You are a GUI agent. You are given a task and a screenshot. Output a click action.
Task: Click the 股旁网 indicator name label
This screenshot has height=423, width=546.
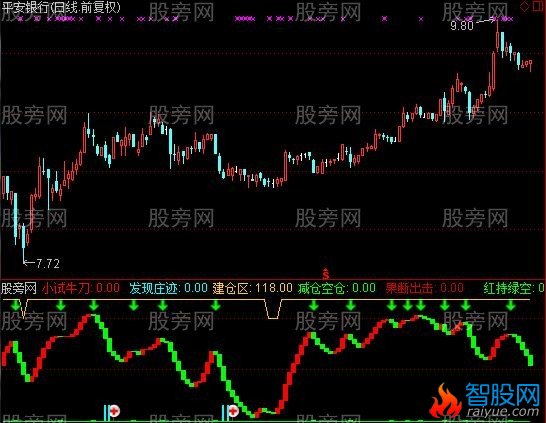(19, 288)
